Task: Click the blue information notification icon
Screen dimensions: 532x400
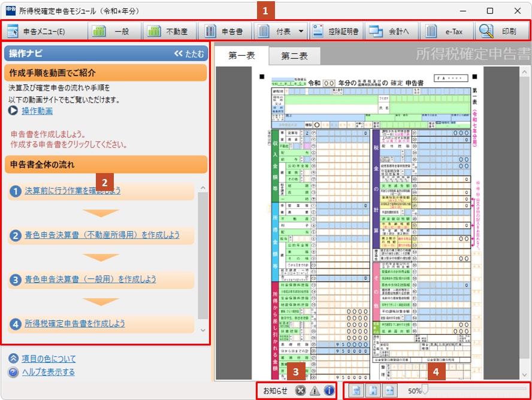Action: tap(329, 391)
